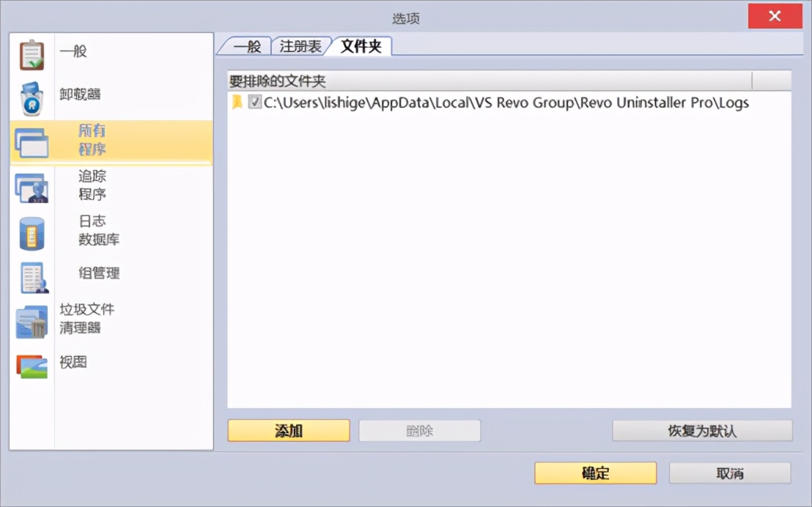This screenshot has height=507, width=812.
Task: Click the yellow folder icon beside Logs path
Action: 237,102
